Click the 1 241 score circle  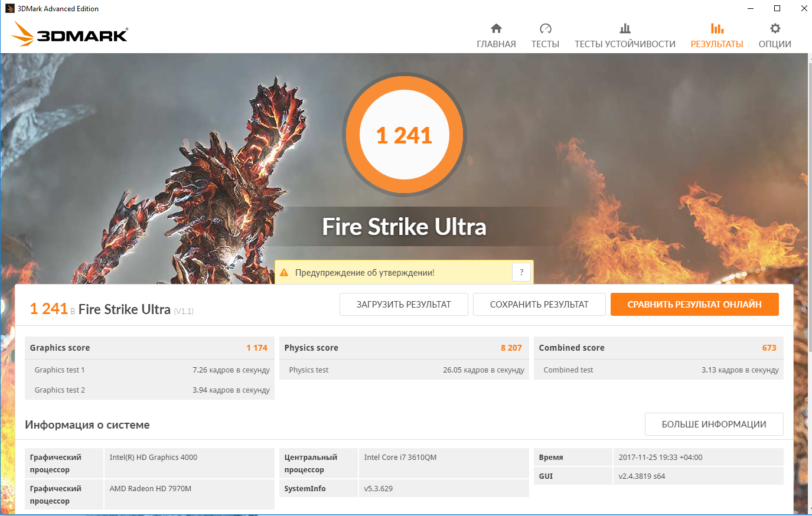(405, 135)
